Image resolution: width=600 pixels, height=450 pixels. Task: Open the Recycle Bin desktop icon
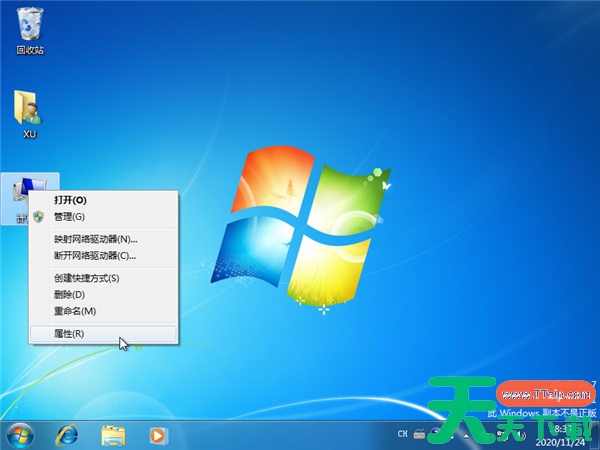click(x=30, y=24)
